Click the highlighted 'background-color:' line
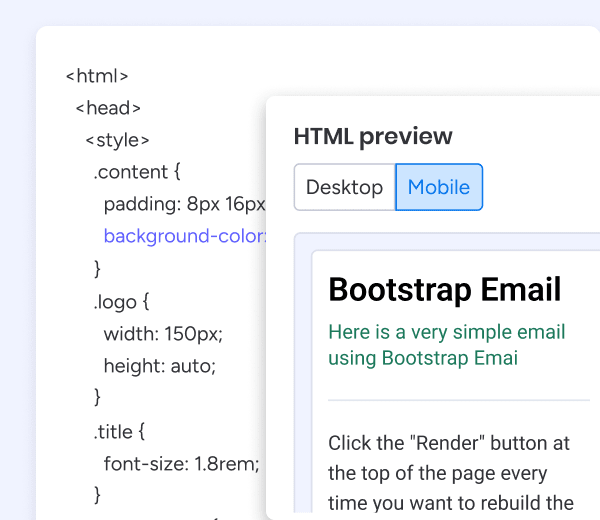The width and height of the screenshot is (600, 520). click(185, 236)
